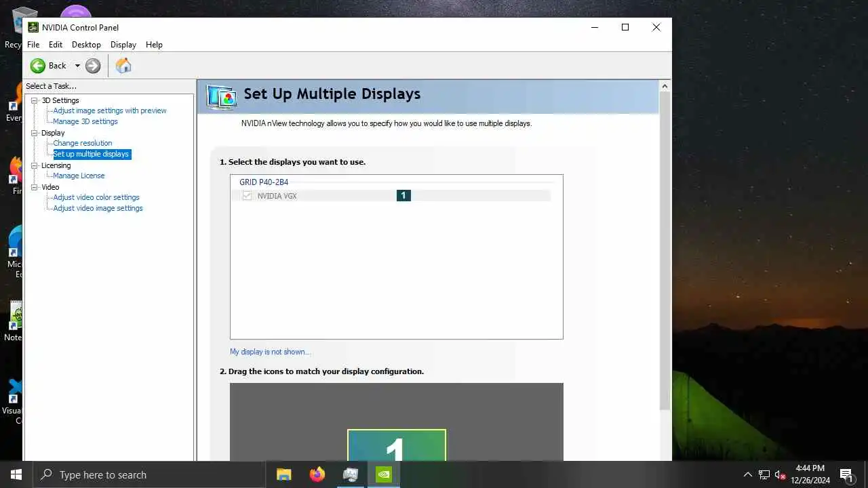Click the taskbar app icon beside Firefox
The image size is (868, 488).
(351, 474)
